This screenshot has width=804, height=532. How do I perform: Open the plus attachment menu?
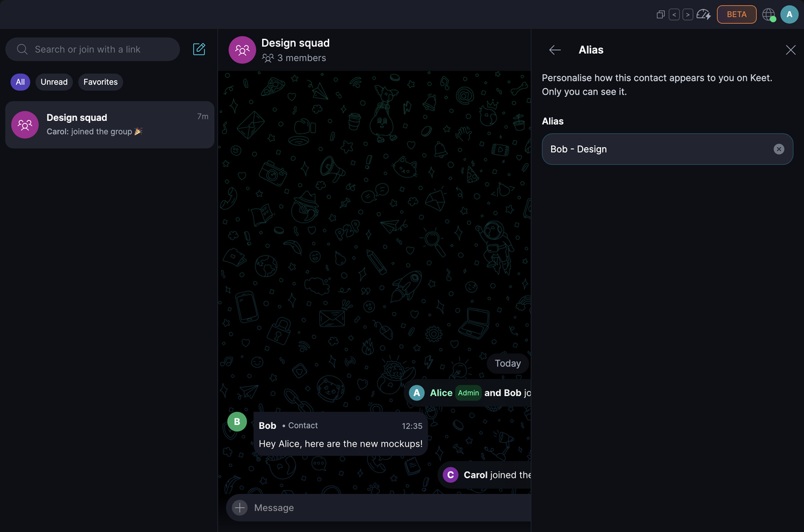[x=240, y=508]
